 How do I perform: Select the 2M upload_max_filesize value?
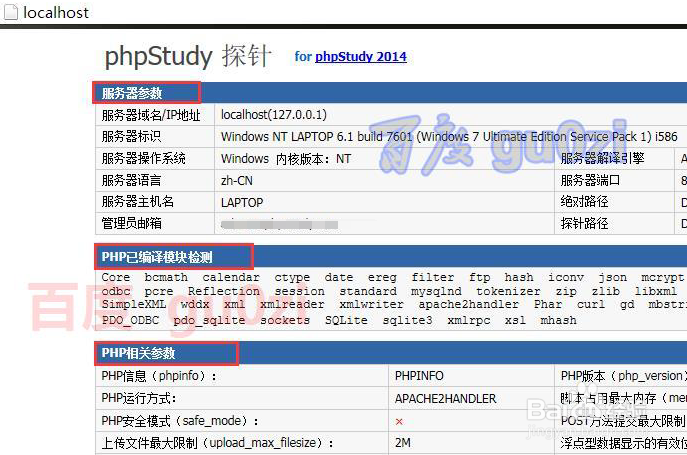click(403, 443)
